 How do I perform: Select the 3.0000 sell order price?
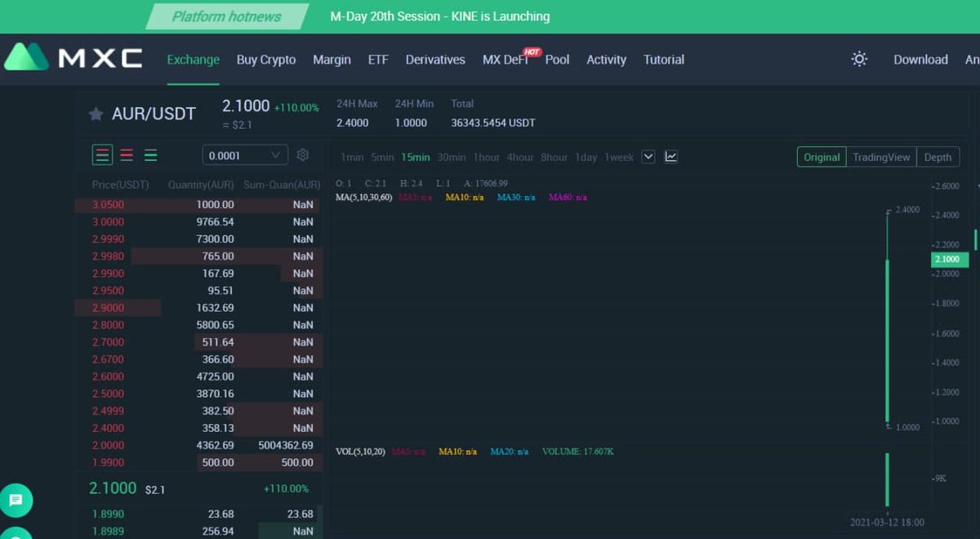point(108,222)
